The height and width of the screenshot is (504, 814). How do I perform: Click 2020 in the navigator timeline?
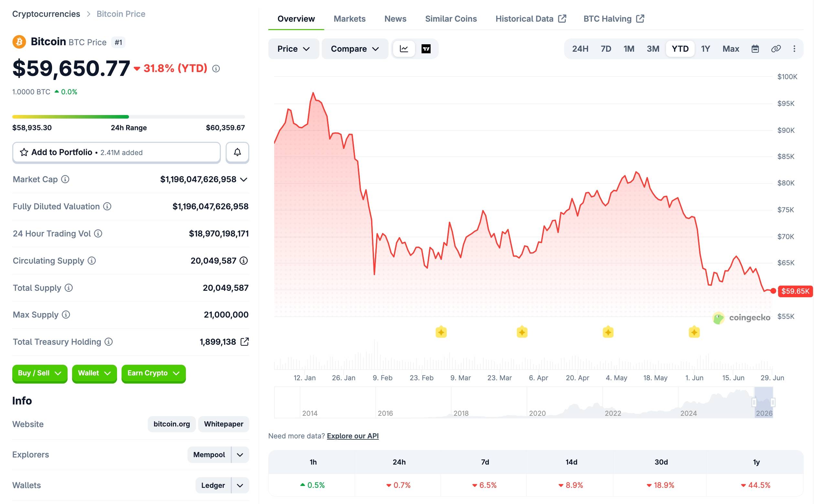[537, 413]
